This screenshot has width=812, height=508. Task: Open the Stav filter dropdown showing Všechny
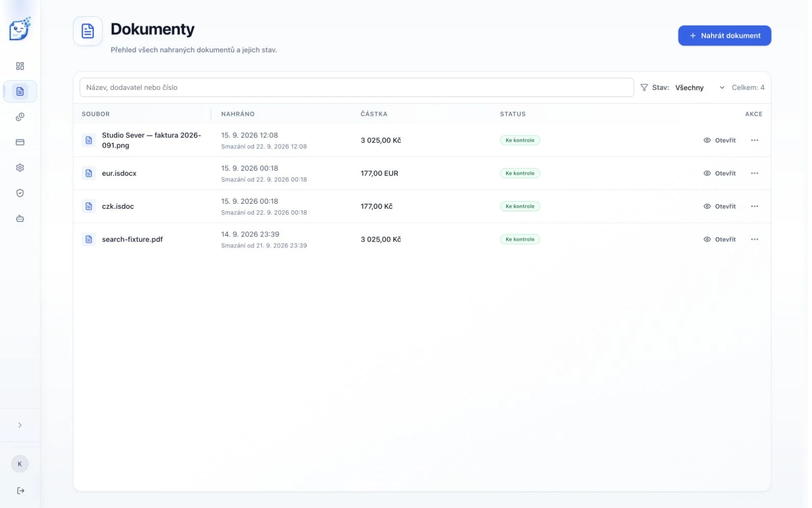pyautogui.click(x=700, y=88)
